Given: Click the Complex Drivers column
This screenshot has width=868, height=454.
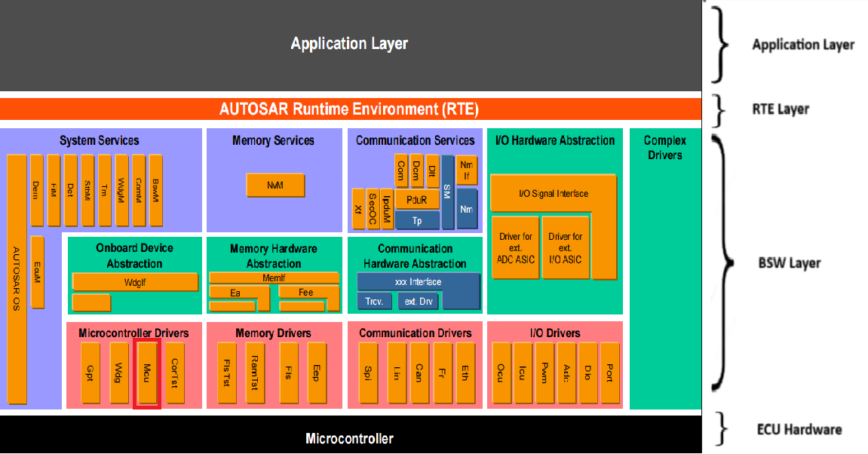Looking at the screenshot, I should [664, 271].
